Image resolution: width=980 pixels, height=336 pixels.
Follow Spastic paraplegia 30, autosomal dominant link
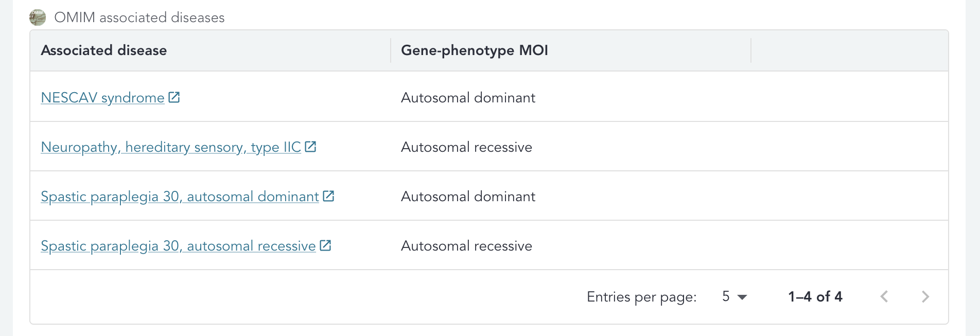(x=180, y=197)
